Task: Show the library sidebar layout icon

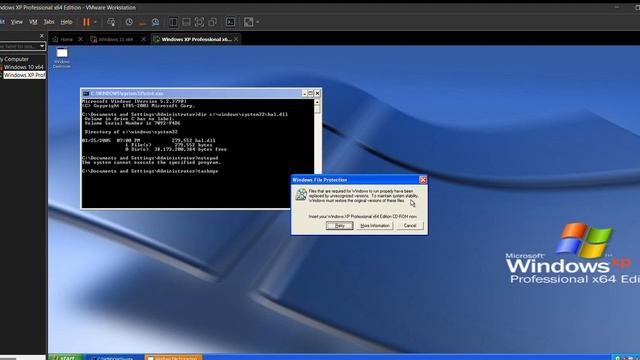Action: click(173, 22)
